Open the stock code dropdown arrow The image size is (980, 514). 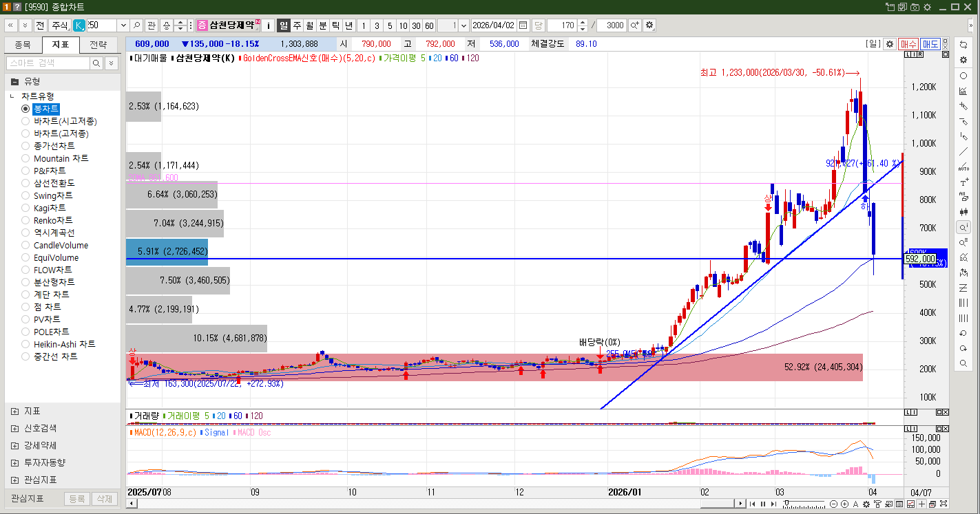tap(123, 25)
